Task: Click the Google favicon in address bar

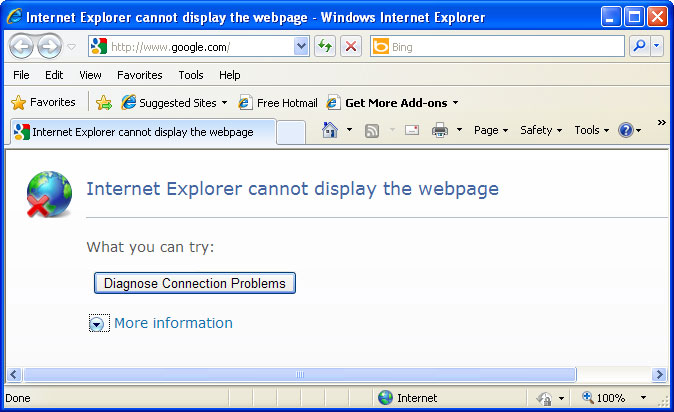Action: point(99,46)
